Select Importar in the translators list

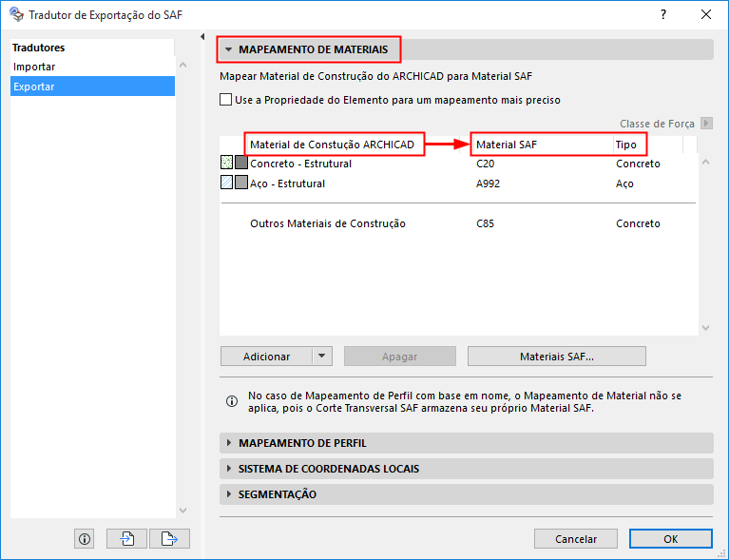pyautogui.click(x=92, y=67)
